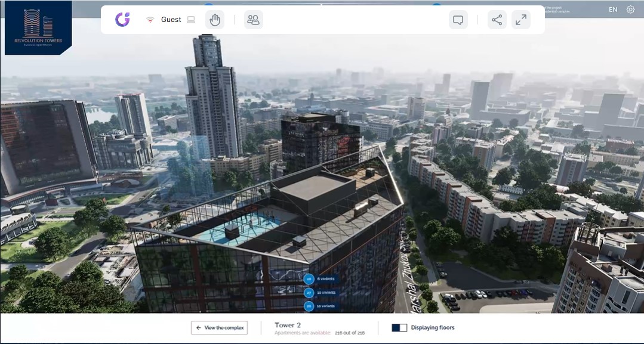Enter fullscreen via the expand arrows icon
This screenshot has width=644, height=344.
[x=520, y=19]
